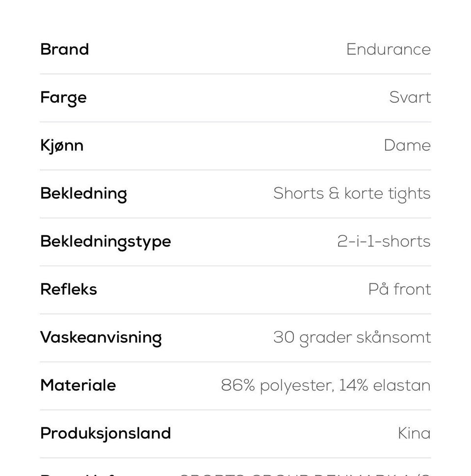Select the Kina value
471x476 pixels.
(414, 433)
